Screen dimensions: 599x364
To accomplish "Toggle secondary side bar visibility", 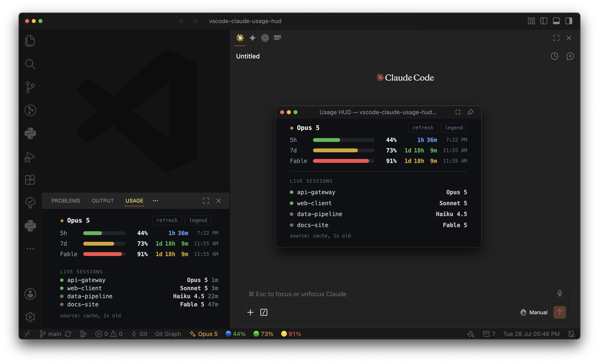I will pyautogui.click(x=569, y=21).
